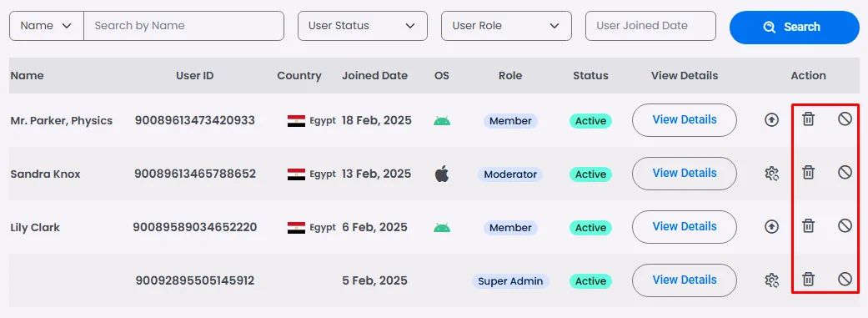Expand the Name search-type dropdown
868x318 pixels.
click(x=47, y=26)
